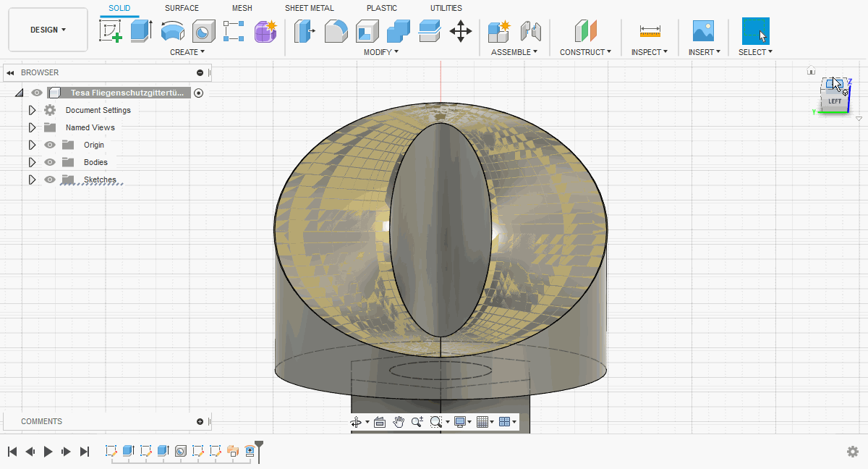Expand the Comments panel with plus button

(x=200, y=421)
